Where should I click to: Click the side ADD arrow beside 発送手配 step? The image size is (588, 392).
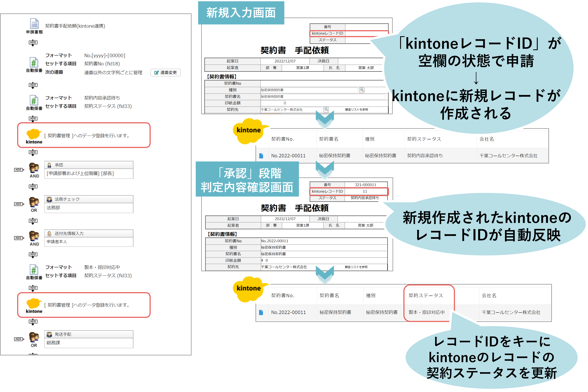tap(19, 339)
